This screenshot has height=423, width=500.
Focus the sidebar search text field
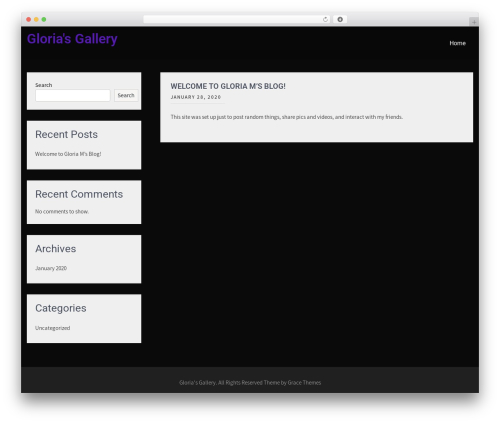(x=73, y=95)
